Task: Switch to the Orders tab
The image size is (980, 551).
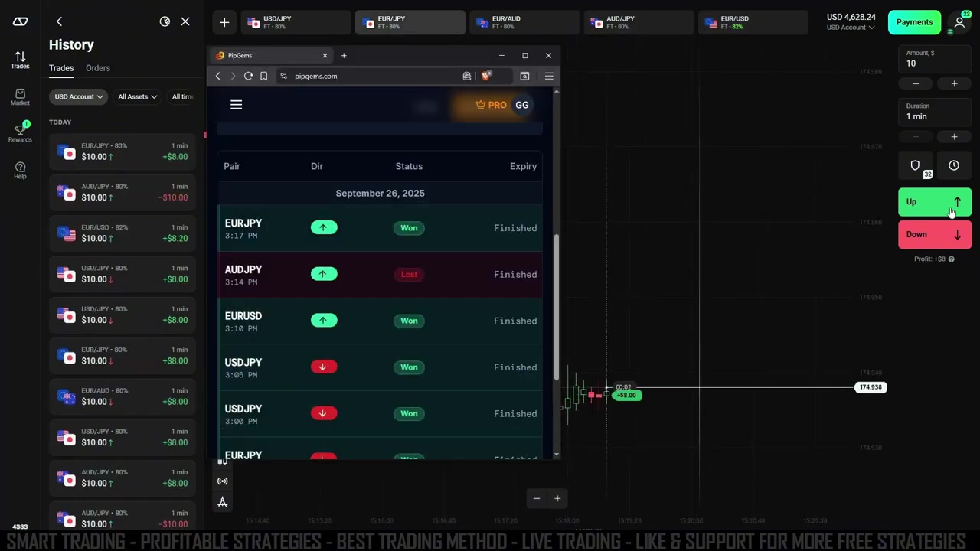Action: 98,68
